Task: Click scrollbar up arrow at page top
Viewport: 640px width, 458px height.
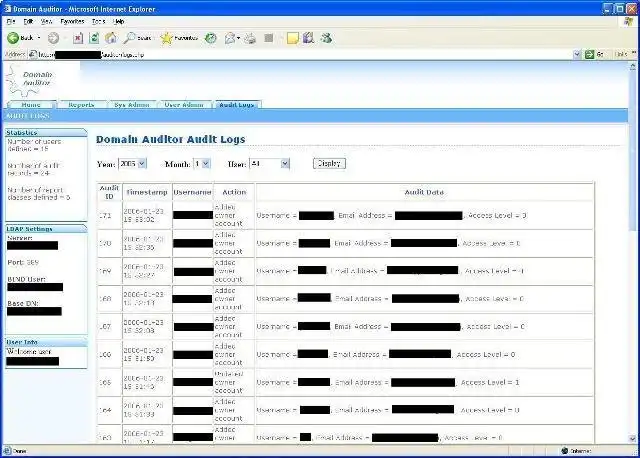Action: (x=633, y=66)
